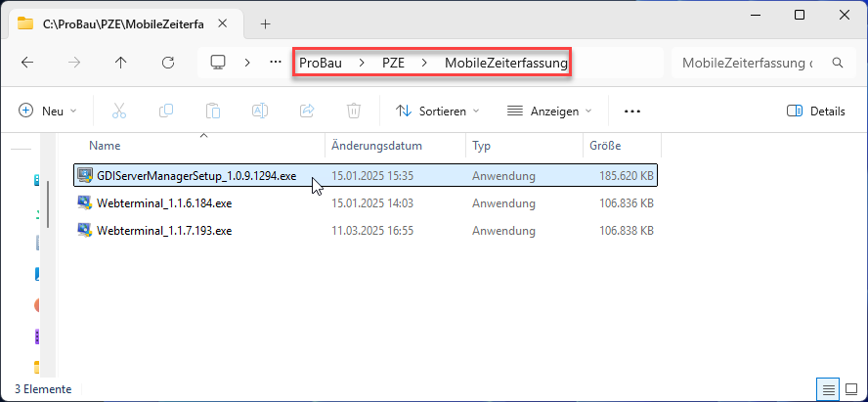Go back with the left arrow
Viewport: 868px width, 402px height.
(x=27, y=63)
